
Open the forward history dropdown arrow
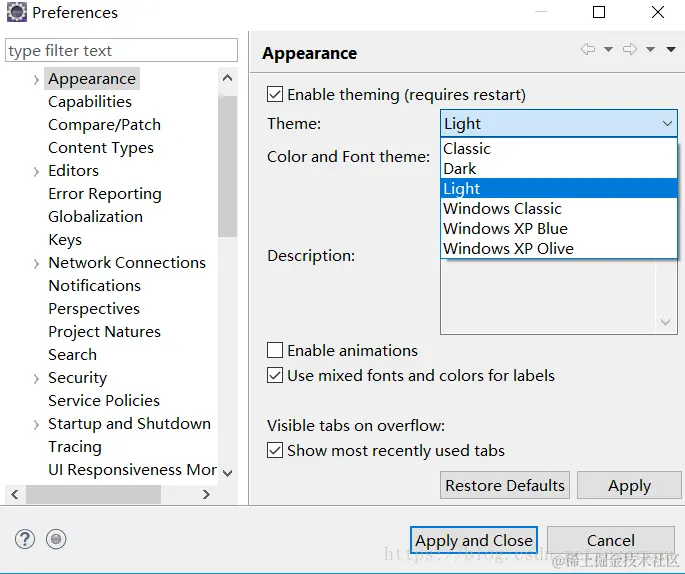coord(650,49)
